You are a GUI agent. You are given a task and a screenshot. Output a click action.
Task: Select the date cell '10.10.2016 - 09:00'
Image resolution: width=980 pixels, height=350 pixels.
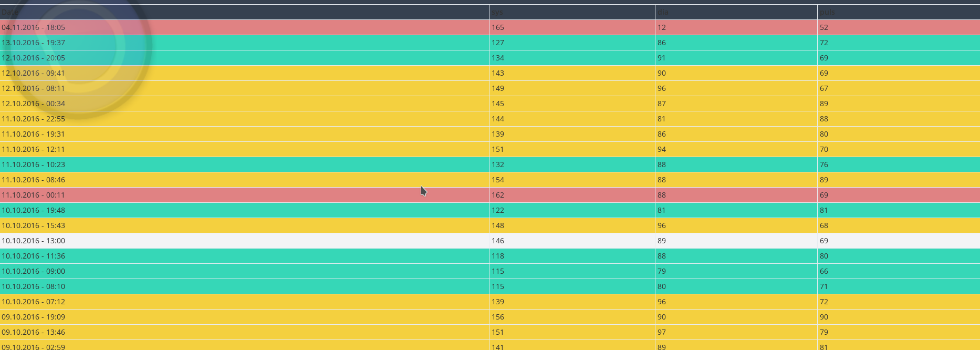coord(244,271)
